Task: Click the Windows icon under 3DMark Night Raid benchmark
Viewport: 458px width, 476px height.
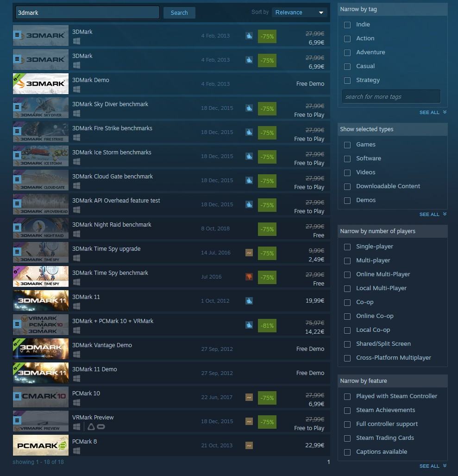Action: (77, 234)
